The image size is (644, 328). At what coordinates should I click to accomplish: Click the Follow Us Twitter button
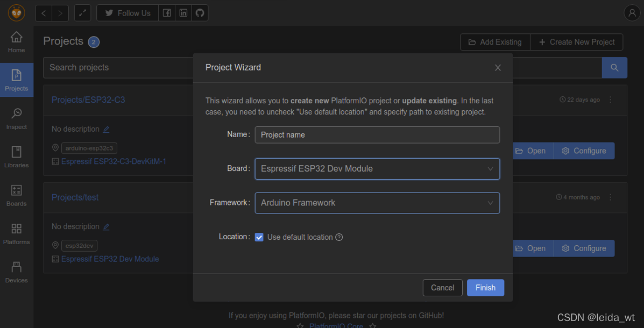128,13
